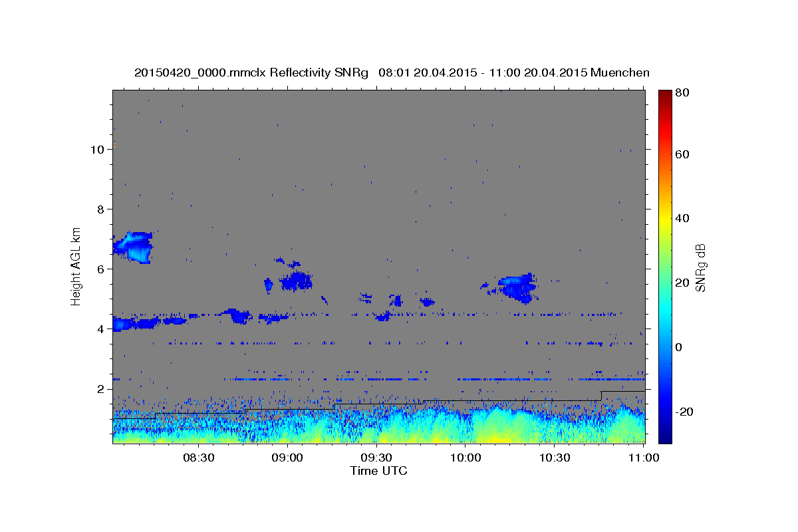
Task: Click the 'SNRg dB' colorbar label
Action: 700,267
